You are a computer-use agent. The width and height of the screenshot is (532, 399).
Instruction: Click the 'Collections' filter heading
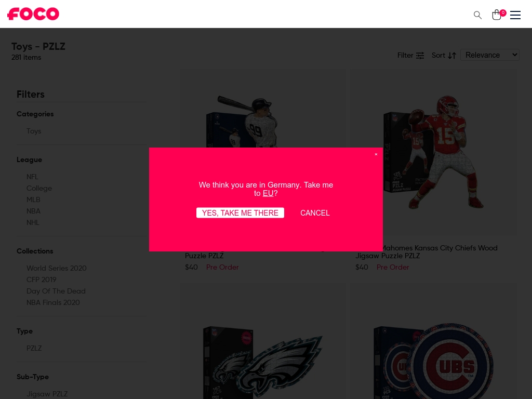tap(35, 251)
